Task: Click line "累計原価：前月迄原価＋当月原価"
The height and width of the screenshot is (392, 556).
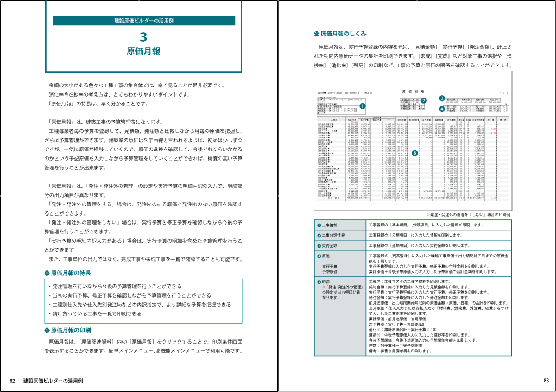Action: (x=397, y=319)
